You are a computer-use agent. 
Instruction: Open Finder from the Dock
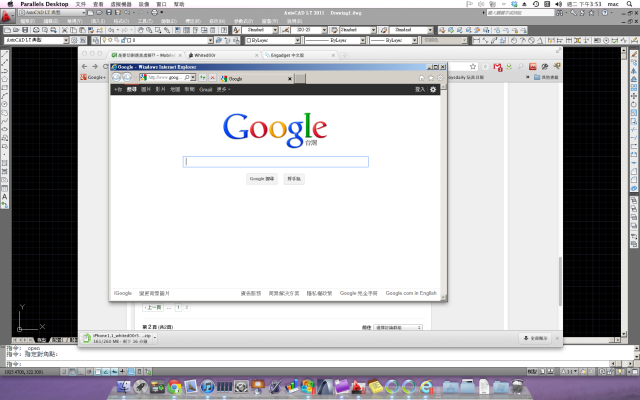(x=124, y=386)
